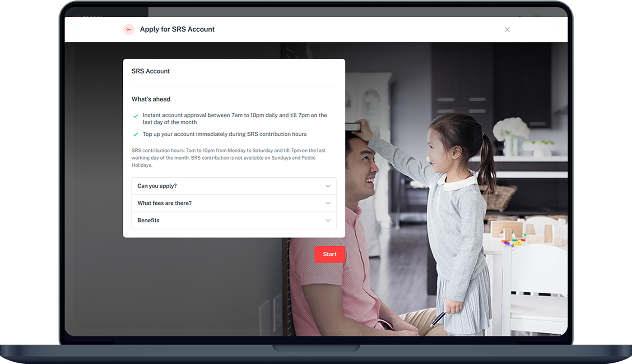Expand the 'Benefits' chevron arrow

(328, 221)
